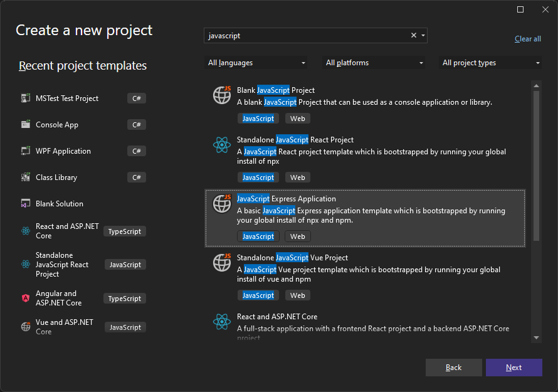Expand the search history arrow beside the search box

(423, 35)
